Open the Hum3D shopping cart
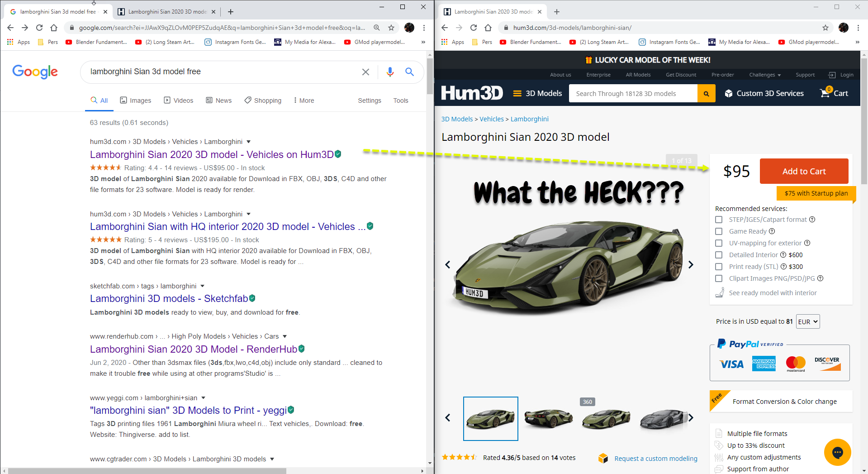Image resolution: width=868 pixels, height=474 pixels. 834,93
